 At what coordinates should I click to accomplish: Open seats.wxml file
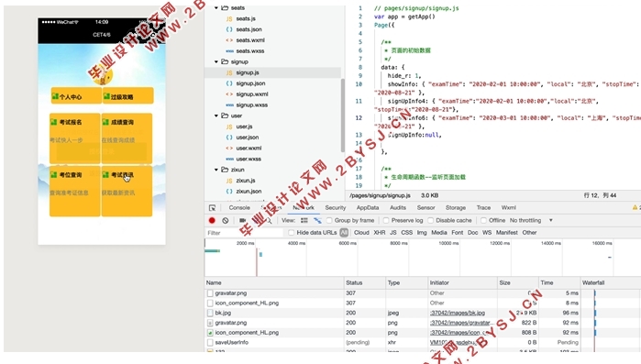point(250,40)
